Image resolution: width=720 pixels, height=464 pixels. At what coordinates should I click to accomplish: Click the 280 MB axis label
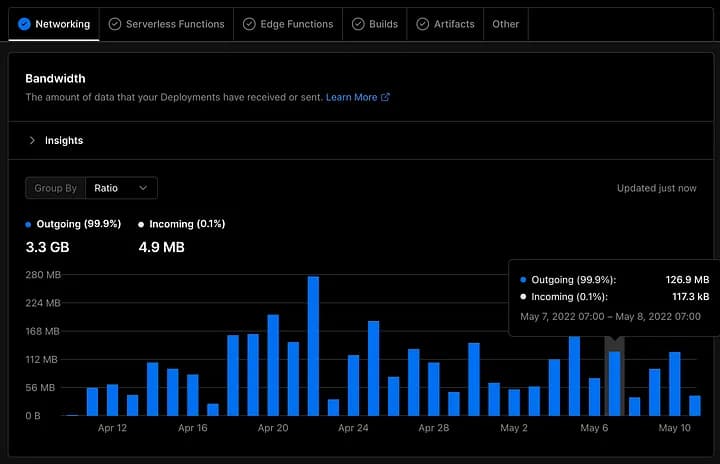click(43, 275)
